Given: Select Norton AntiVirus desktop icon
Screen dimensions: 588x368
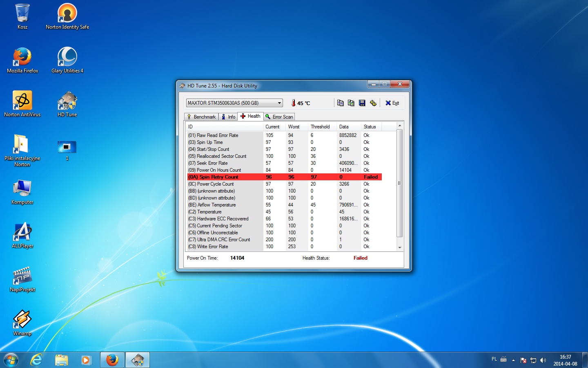Looking at the screenshot, I should coord(22,104).
